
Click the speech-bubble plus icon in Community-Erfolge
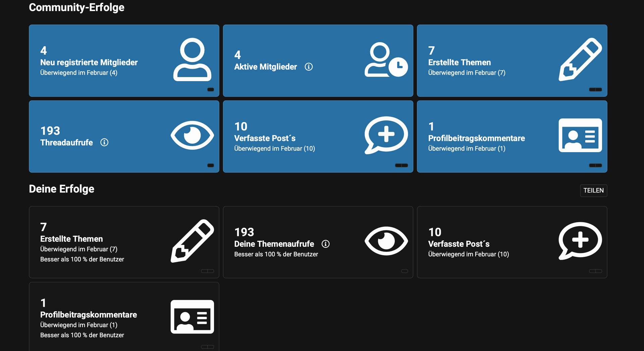pyautogui.click(x=386, y=135)
